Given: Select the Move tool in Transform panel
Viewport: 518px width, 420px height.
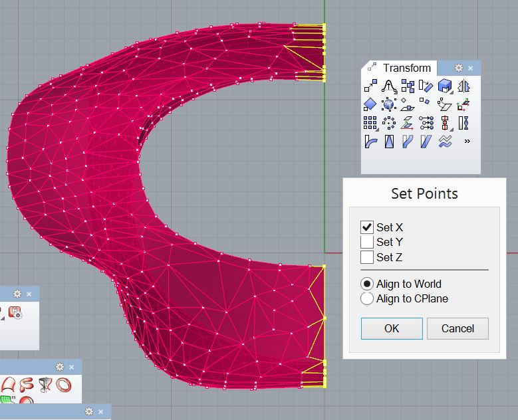Looking at the screenshot, I should (370, 86).
